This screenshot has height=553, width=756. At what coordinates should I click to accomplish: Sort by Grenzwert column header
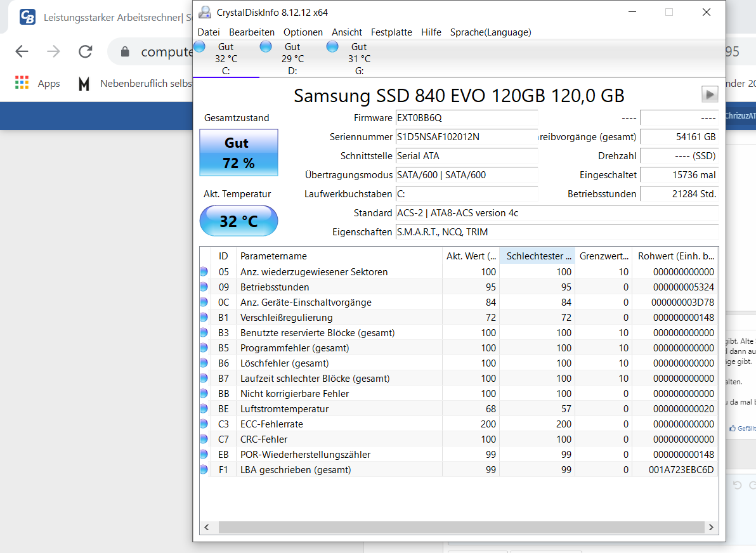tap(604, 256)
